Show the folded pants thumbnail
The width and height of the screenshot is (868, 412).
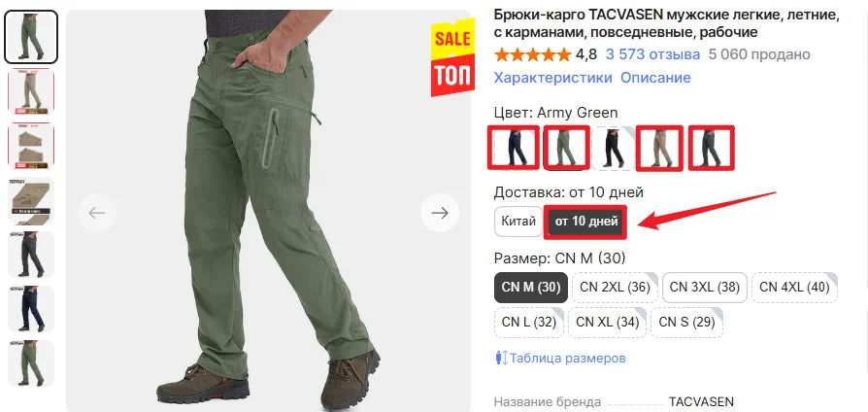[31, 146]
